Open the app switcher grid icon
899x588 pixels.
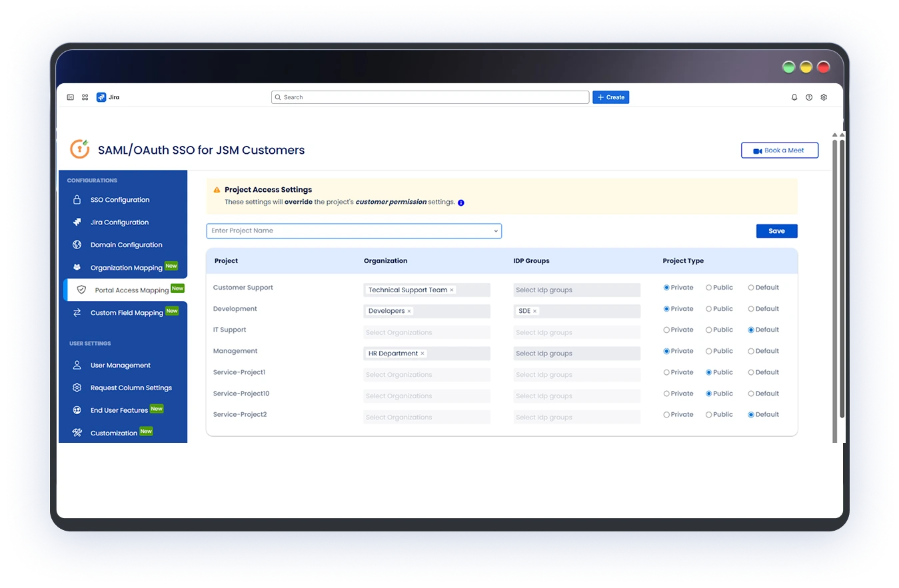tap(85, 97)
